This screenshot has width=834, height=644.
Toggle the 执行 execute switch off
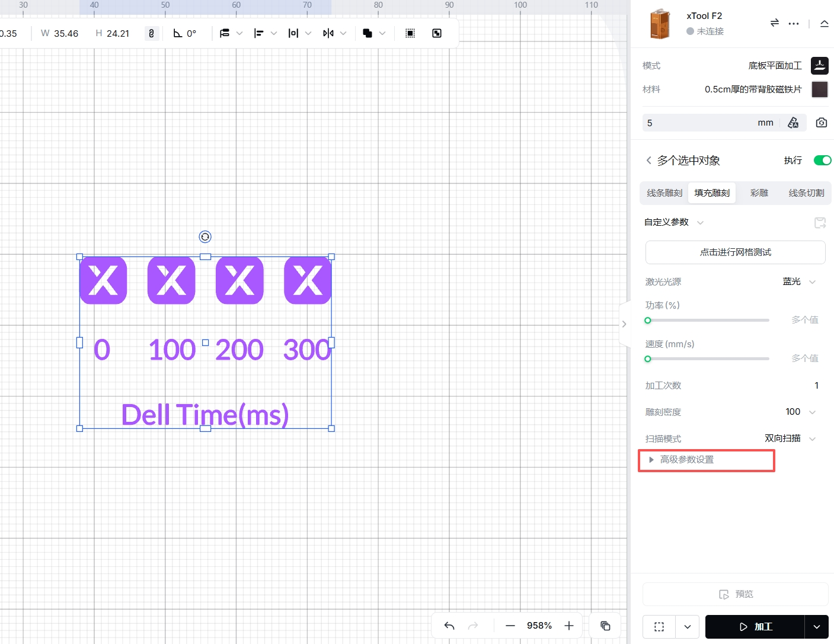822,161
